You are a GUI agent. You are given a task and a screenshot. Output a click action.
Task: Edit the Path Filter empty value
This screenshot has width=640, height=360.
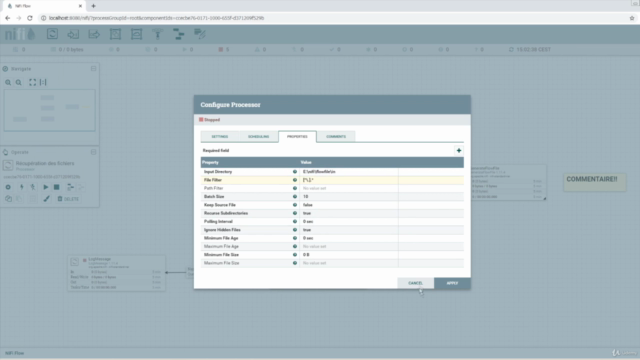tap(349, 188)
